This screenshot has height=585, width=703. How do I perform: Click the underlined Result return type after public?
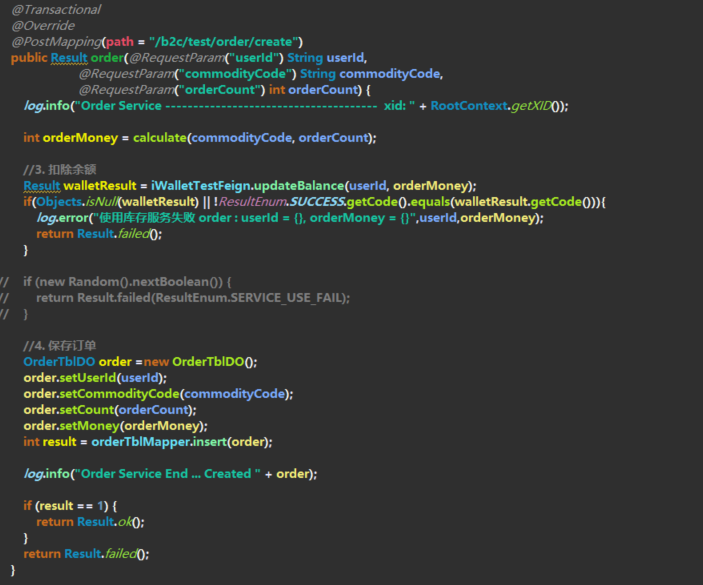point(69,58)
